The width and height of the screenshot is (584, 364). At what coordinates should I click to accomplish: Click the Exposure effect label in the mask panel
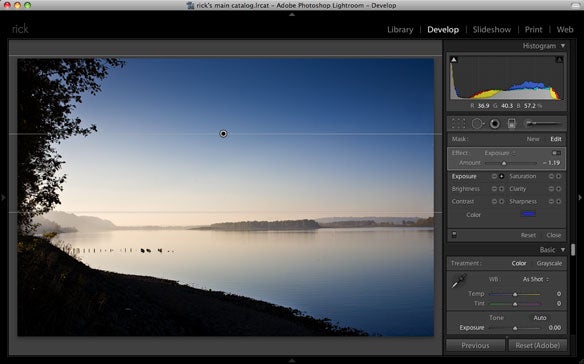464,176
